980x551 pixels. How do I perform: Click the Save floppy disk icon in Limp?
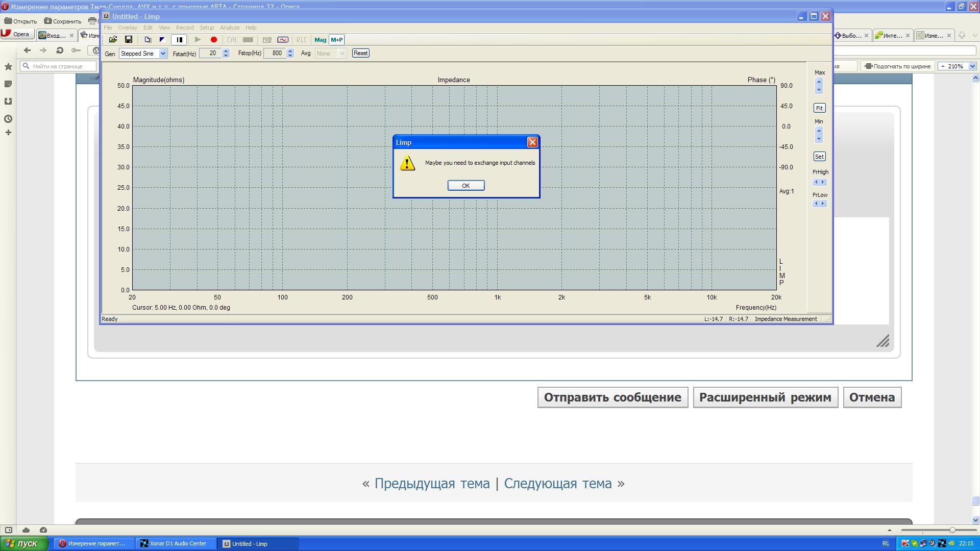[x=129, y=40]
